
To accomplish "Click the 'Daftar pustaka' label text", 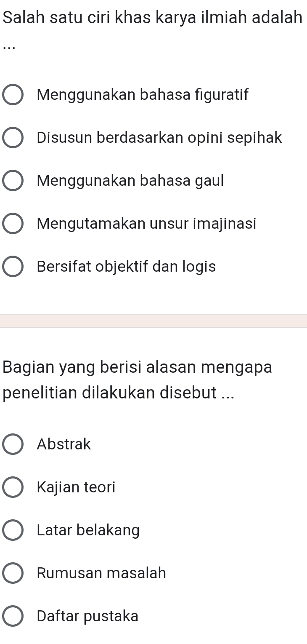I will pyautogui.click(x=87, y=616).
